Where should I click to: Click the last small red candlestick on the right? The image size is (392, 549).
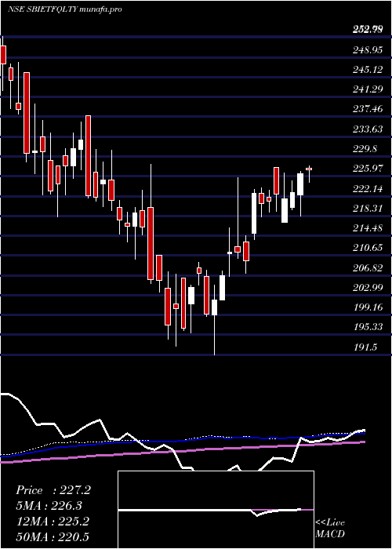[309, 169]
